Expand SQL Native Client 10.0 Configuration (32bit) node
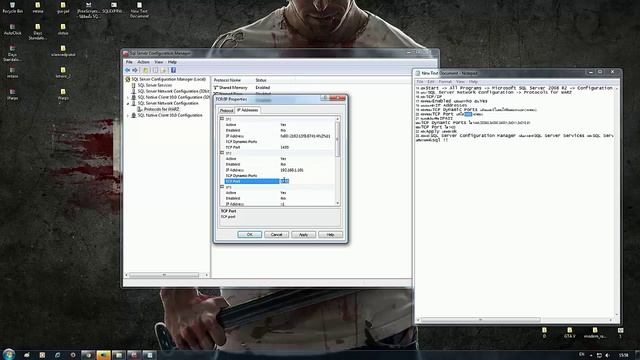 (128, 98)
